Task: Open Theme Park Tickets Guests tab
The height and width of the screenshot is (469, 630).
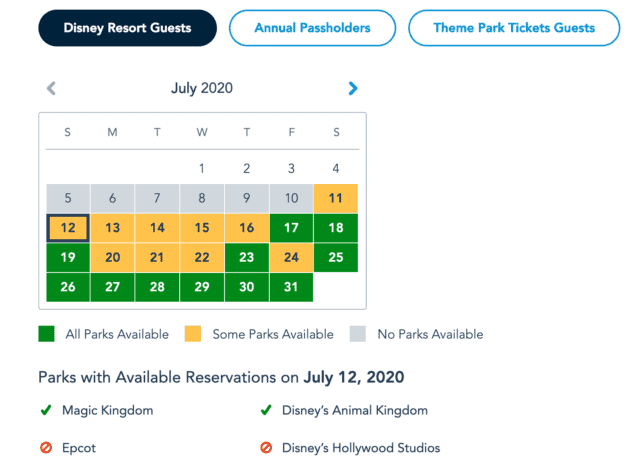Action: (514, 28)
